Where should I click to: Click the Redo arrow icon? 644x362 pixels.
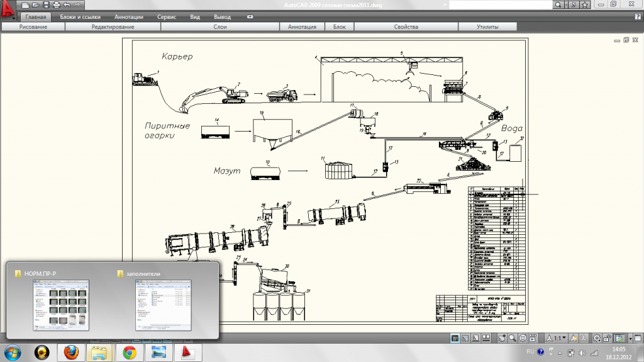(77, 5)
